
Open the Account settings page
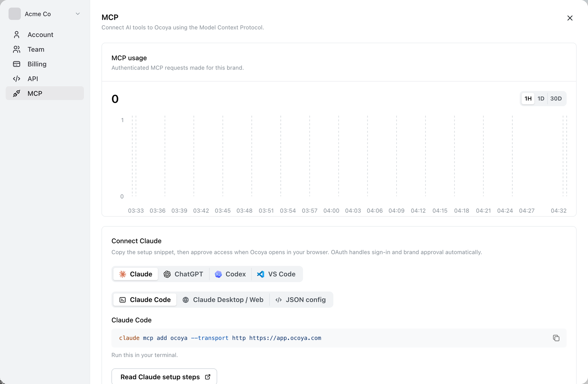[x=45, y=35]
